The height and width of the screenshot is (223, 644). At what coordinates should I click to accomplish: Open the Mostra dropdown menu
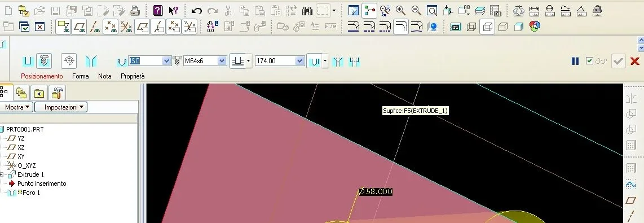pyautogui.click(x=16, y=107)
